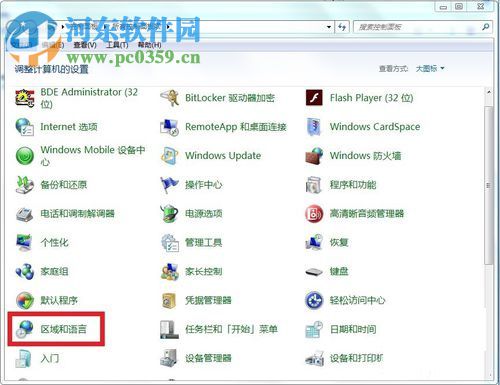Open 电源选项
This screenshot has height=385, width=500.
191,214
